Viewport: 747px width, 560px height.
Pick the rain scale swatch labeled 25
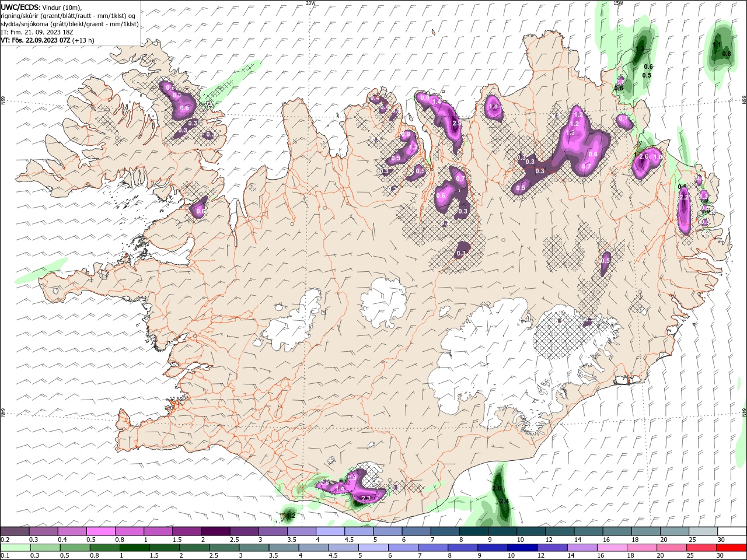tap(701, 548)
